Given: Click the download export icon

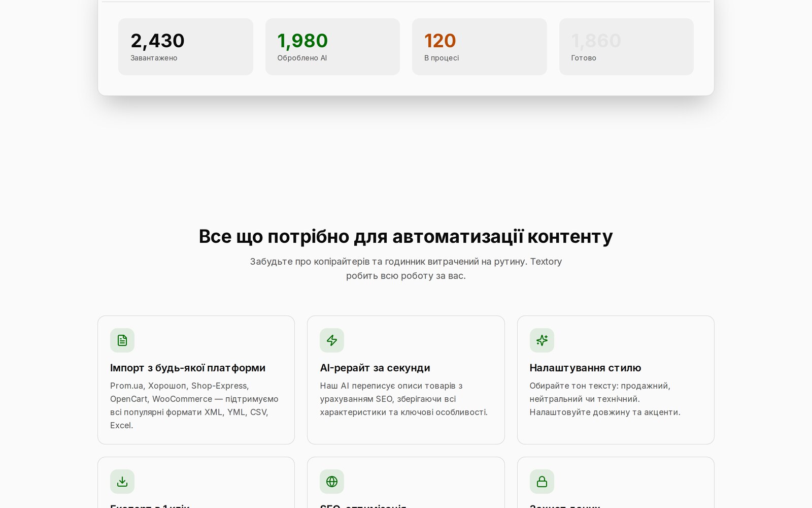Looking at the screenshot, I should pyautogui.click(x=122, y=482).
